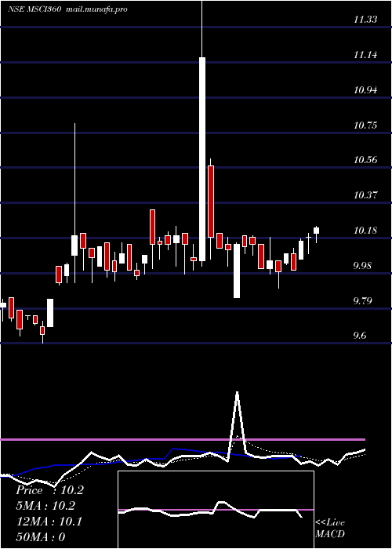Click the 5MA : 10.2 readout
392x549 pixels.
pos(45,506)
